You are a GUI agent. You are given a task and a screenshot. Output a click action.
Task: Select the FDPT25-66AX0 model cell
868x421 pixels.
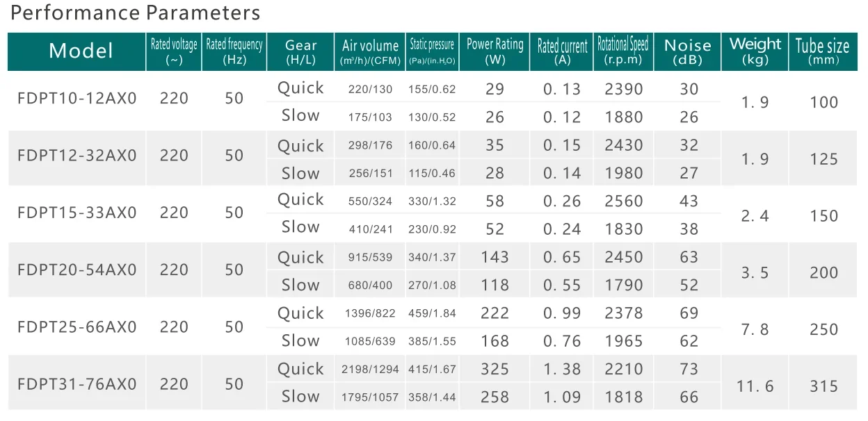(77, 327)
